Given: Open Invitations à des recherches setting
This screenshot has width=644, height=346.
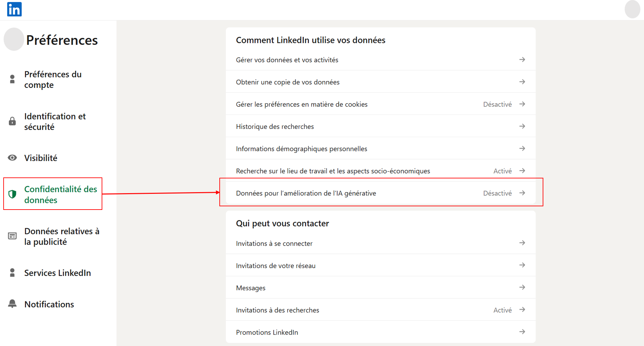Looking at the screenshot, I should (x=277, y=310).
